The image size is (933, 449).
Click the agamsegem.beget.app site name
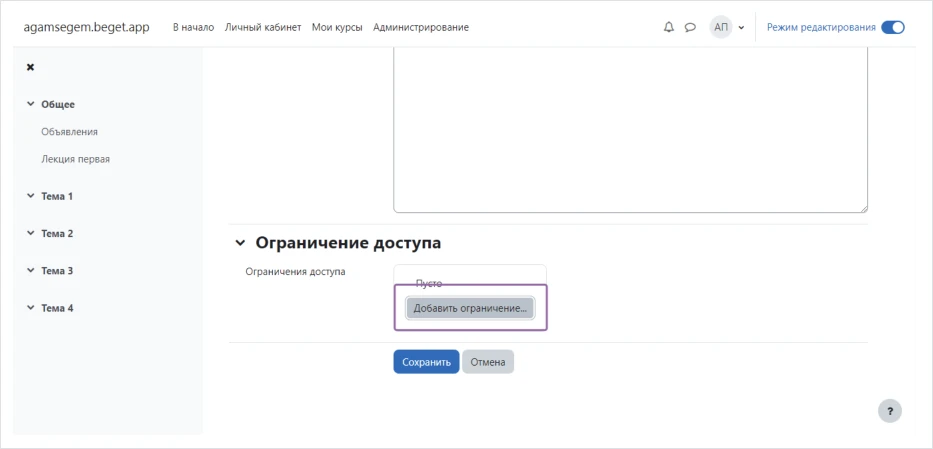86,27
